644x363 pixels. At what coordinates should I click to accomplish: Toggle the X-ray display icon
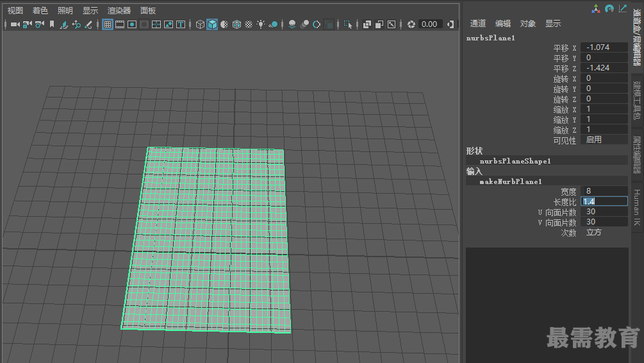point(367,24)
